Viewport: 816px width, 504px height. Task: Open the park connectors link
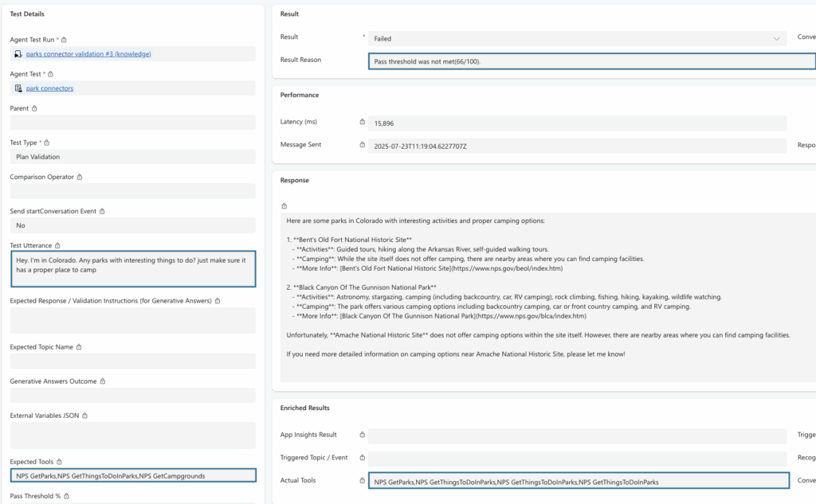click(49, 88)
